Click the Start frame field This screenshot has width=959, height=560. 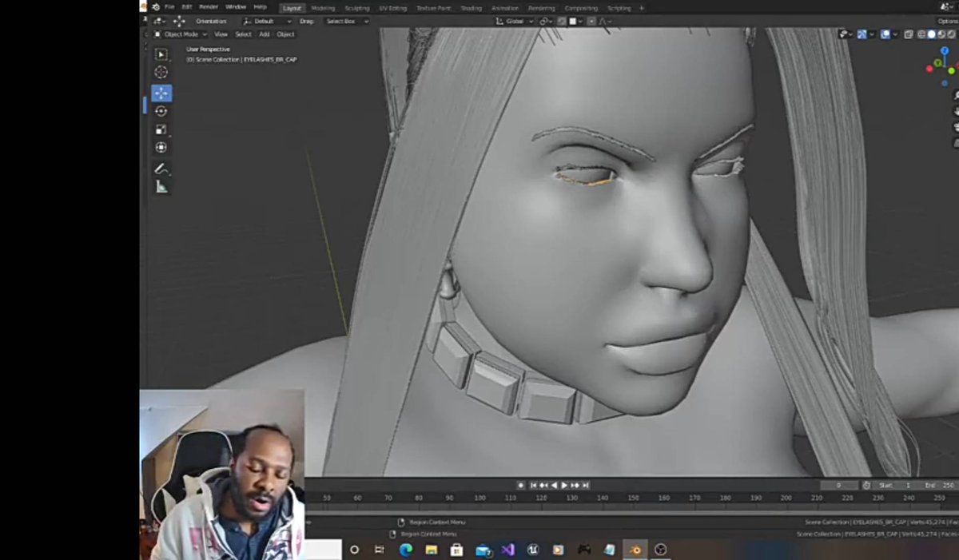896,485
